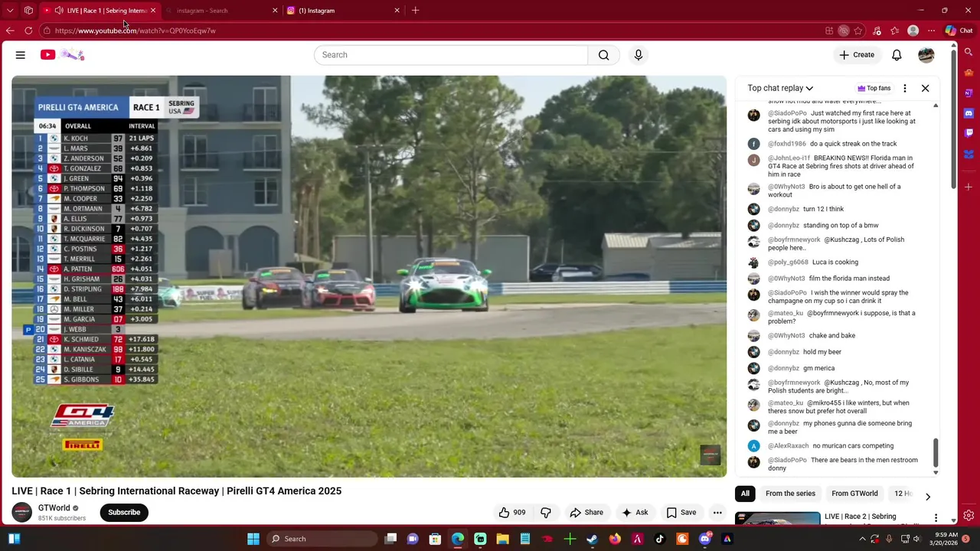Viewport: 980px width, 551px height.
Task: Add item to Edge sidebar plus
Action: click(969, 187)
